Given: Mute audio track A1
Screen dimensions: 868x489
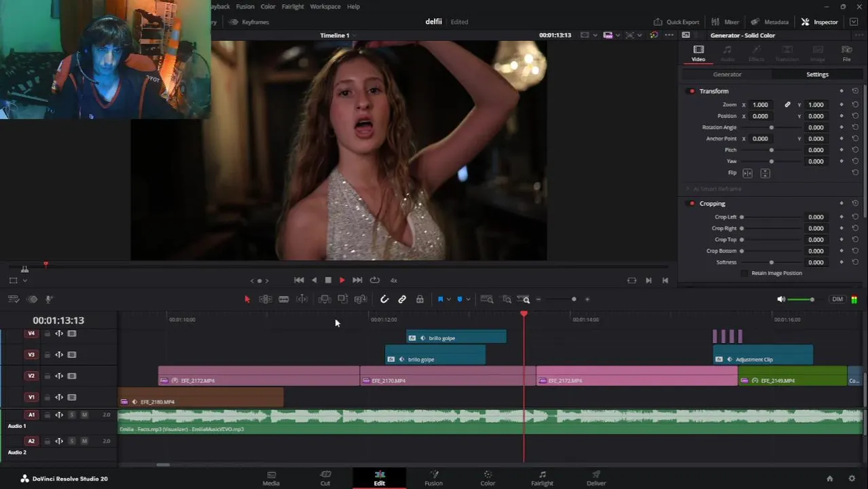Looking at the screenshot, I should pos(84,415).
